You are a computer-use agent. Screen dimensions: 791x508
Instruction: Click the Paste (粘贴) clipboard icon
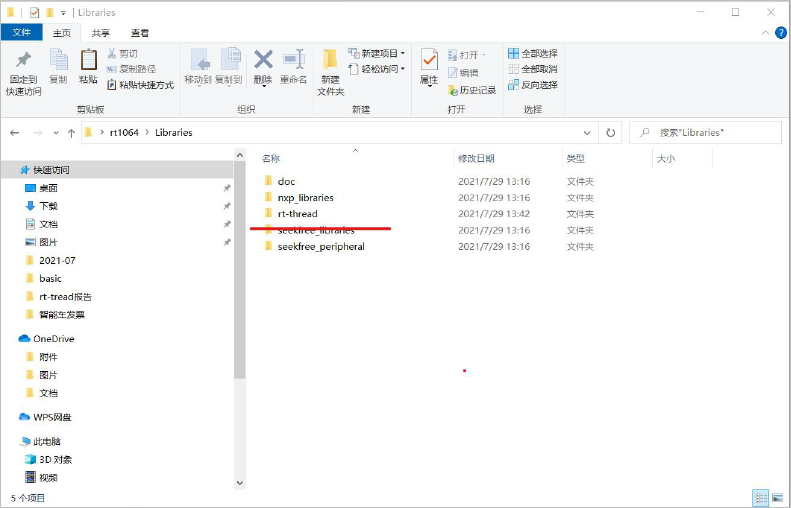point(88,66)
